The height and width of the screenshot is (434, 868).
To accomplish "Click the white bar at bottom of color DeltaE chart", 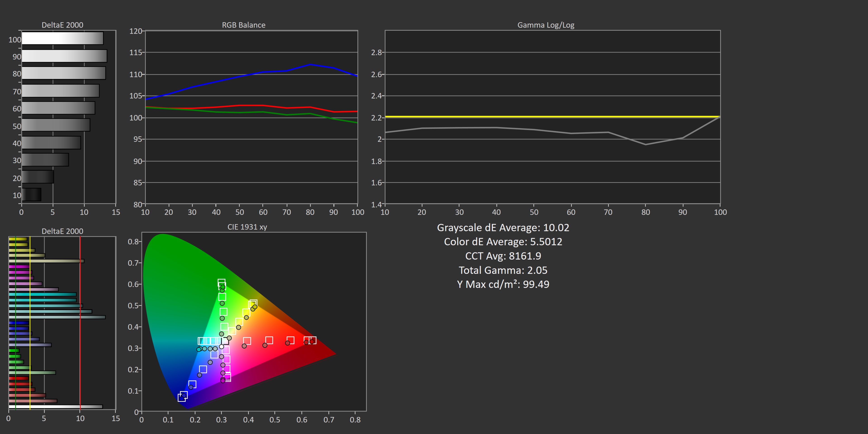I will click(56, 407).
